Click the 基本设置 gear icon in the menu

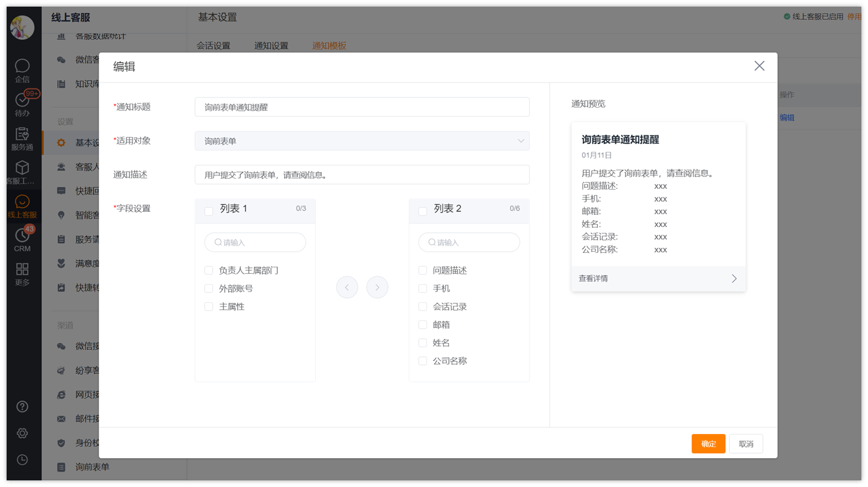pos(61,143)
